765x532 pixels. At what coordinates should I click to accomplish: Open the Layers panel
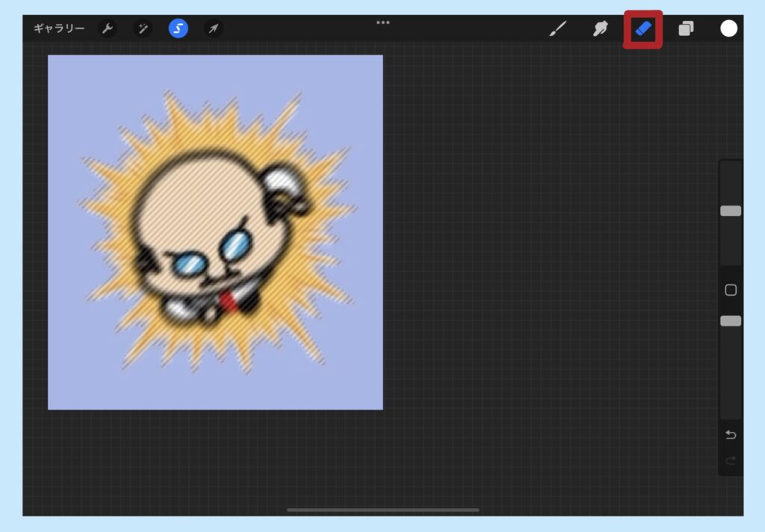point(686,29)
